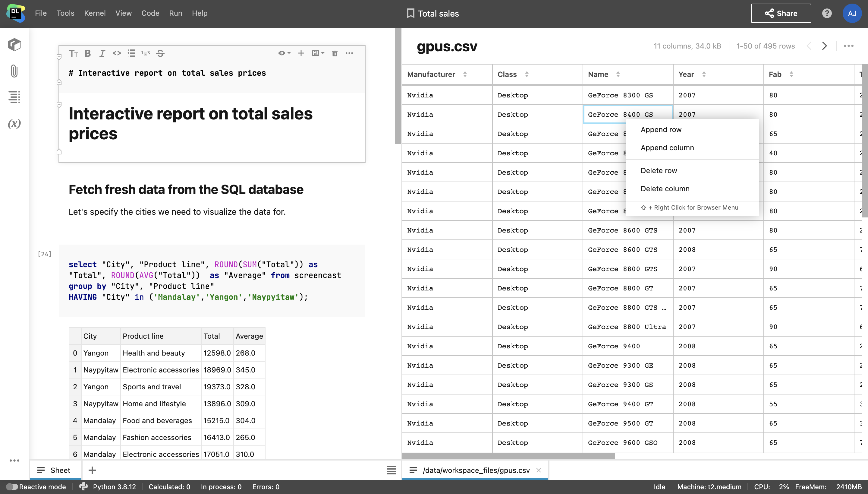Toggle Reactive mode switch
This screenshot has width=868, height=494.
(12, 486)
